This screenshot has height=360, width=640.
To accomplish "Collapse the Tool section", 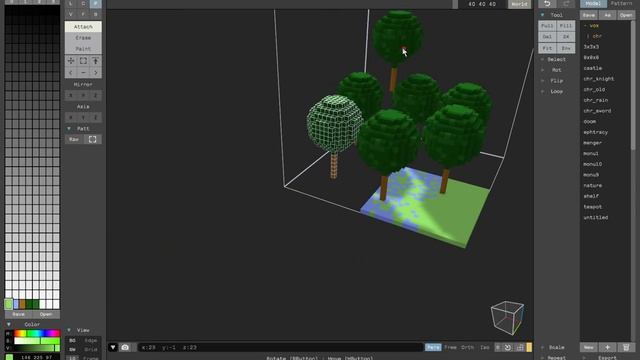I will [542, 15].
